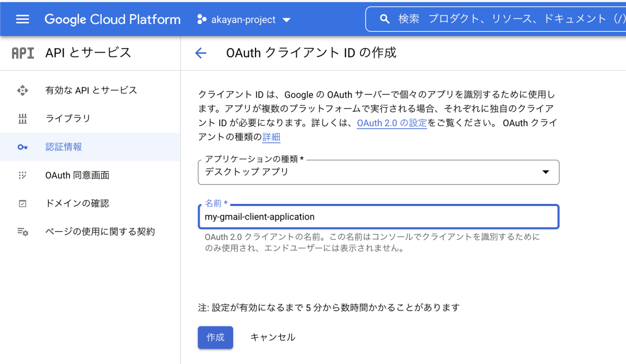Focus the product and resource search field
This screenshot has height=364, width=626.
point(496,19)
